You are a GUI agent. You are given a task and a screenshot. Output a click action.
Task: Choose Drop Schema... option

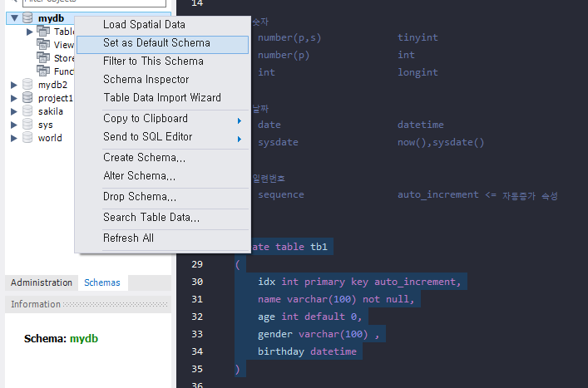click(x=162, y=197)
